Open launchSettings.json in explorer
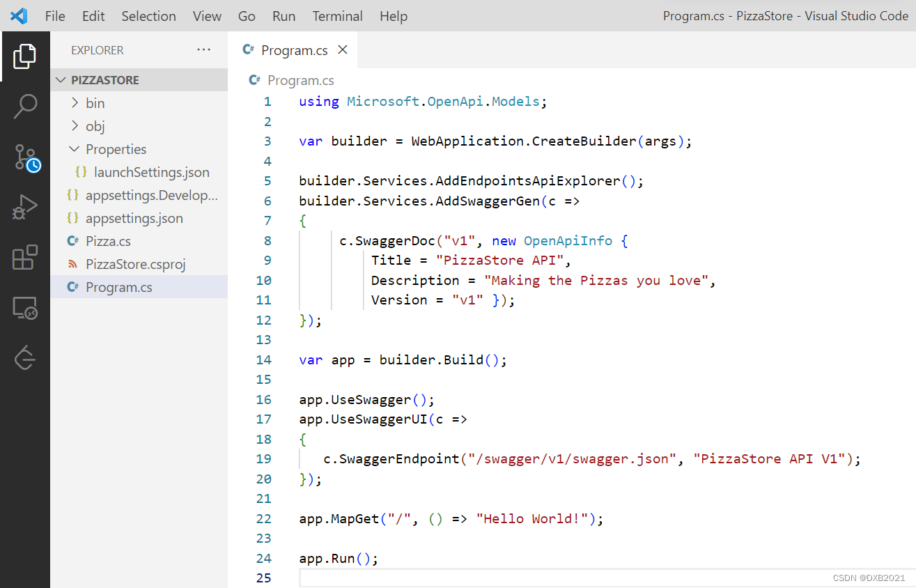The width and height of the screenshot is (916, 588). point(152,172)
